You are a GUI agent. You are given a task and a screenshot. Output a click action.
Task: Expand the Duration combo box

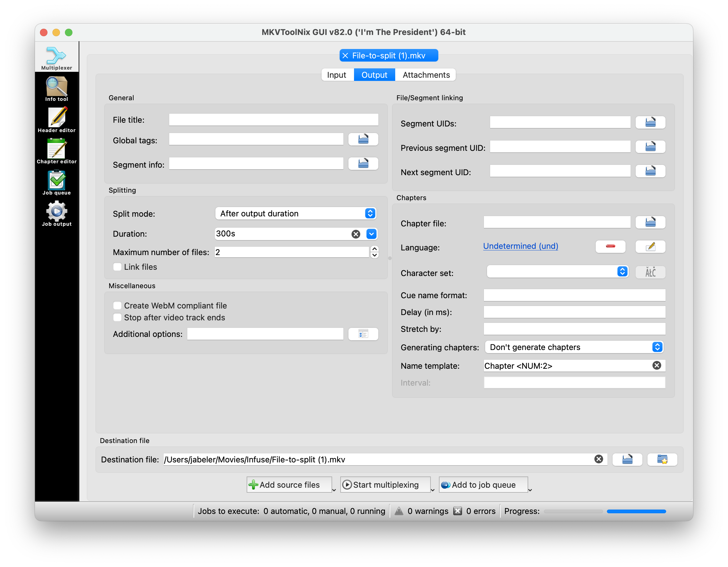(371, 233)
